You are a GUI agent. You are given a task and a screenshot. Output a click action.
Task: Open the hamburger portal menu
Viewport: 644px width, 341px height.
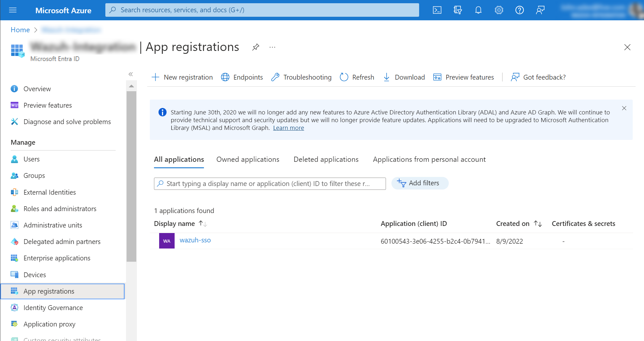click(13, 10)
